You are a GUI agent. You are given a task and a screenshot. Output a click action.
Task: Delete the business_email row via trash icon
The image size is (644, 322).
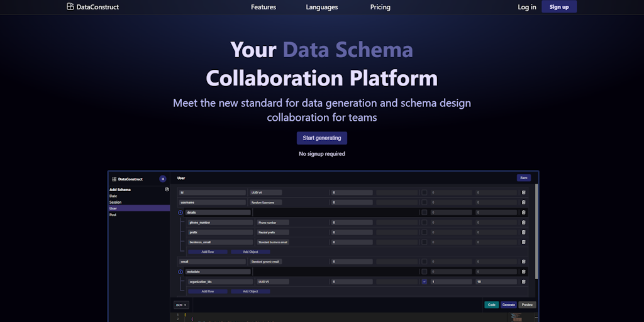[523, 242]
